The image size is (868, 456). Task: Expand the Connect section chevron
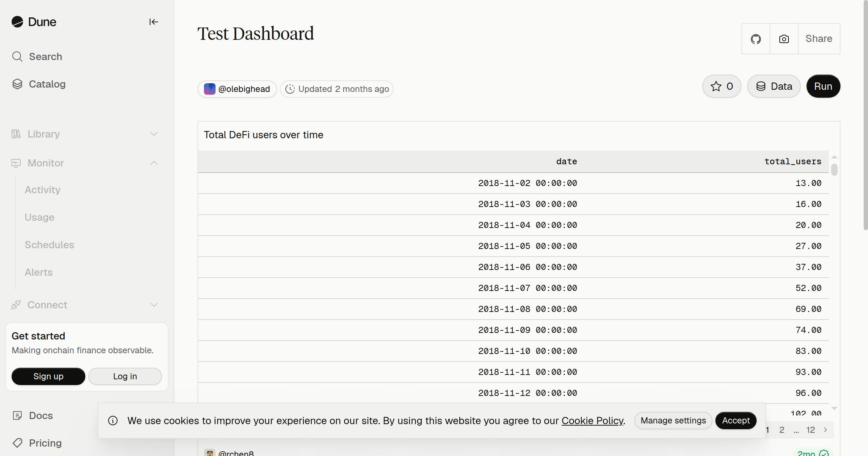(154, 305)
